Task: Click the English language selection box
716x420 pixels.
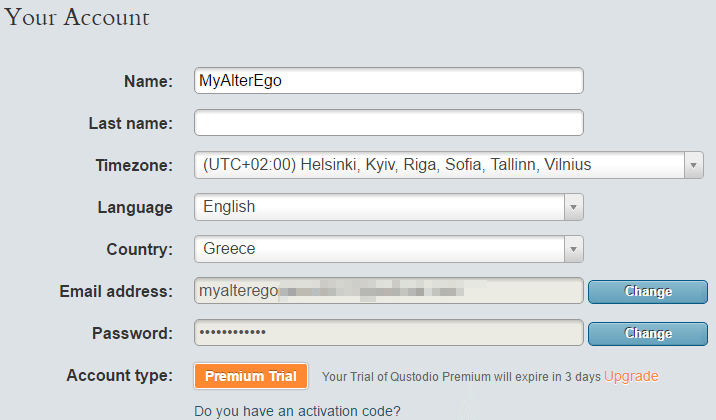Action: (x=378, y=207)
